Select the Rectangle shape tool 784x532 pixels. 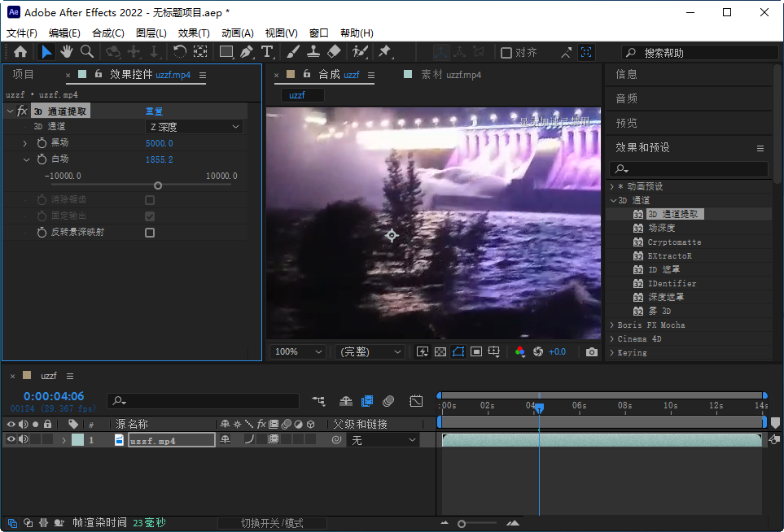[224, 52]
